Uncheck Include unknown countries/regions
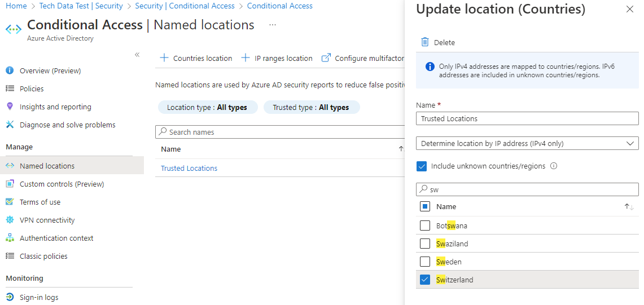644x305 pixels. (x=422, y=166)
